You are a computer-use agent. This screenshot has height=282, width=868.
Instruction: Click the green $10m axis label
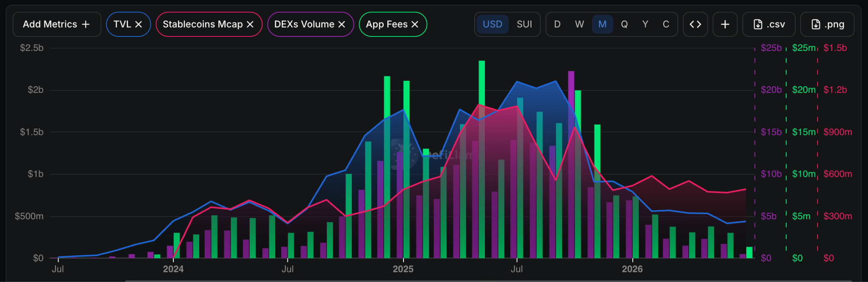[x=804, y=174]
